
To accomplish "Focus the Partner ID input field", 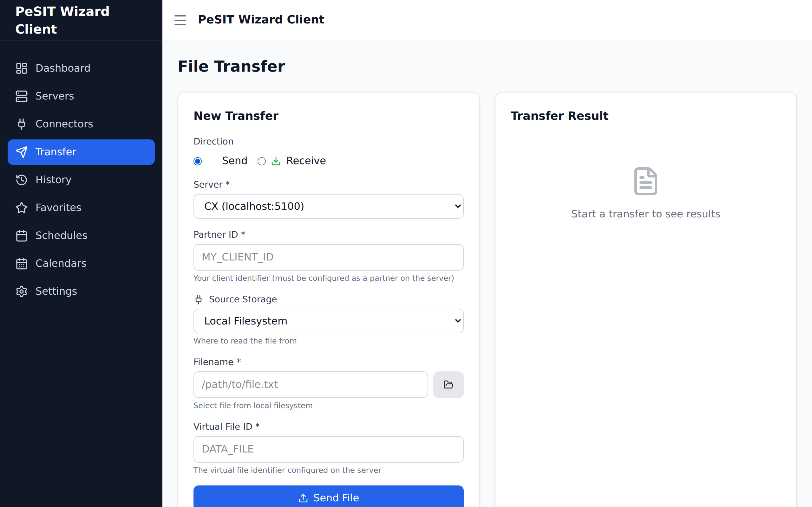I will (328, 257).
